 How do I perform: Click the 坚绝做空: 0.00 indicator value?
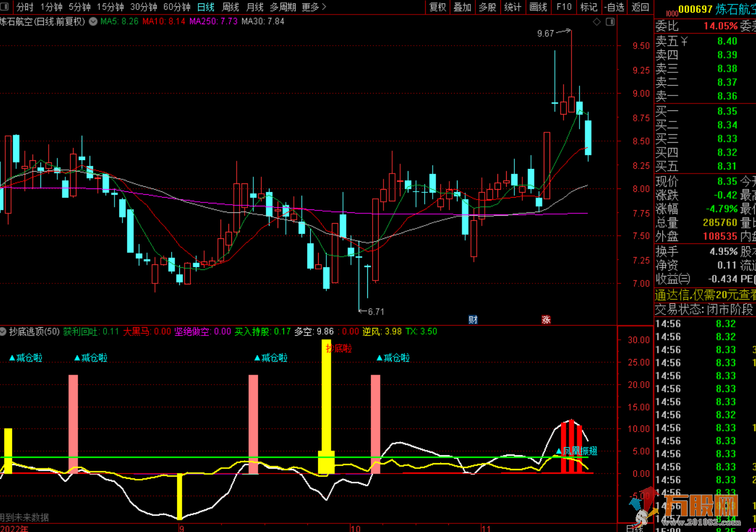[x=203, y=332]
